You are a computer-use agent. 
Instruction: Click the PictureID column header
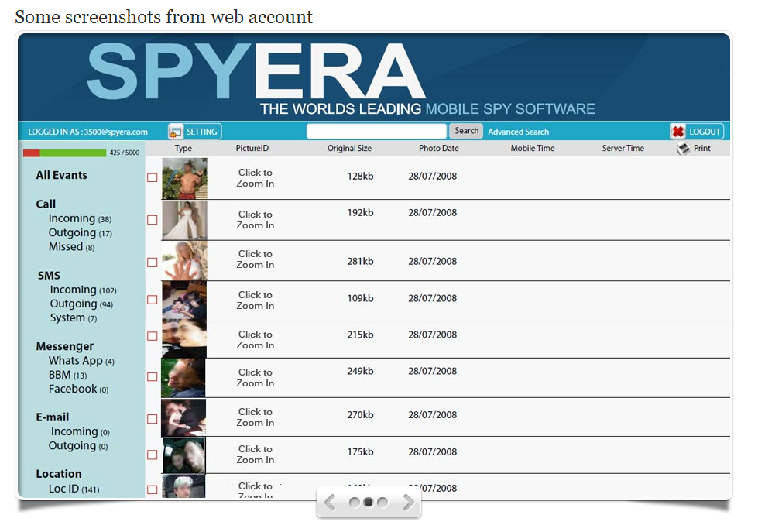(252, 148)
